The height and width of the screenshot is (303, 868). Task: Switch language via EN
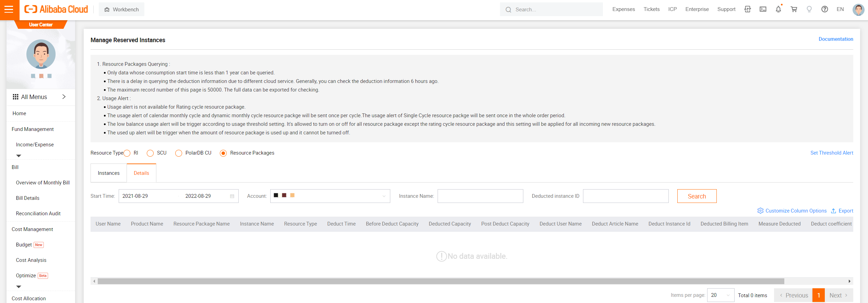[840, 9]
